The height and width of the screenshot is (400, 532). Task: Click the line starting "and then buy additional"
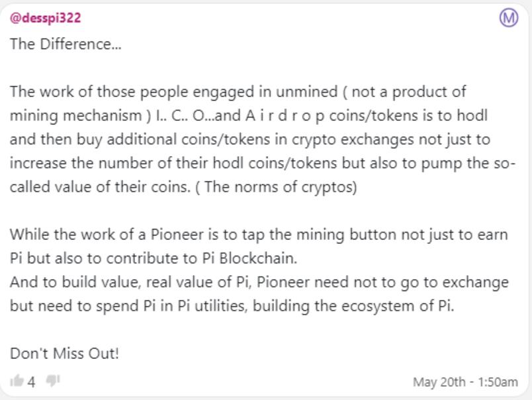tap(250, 140)
